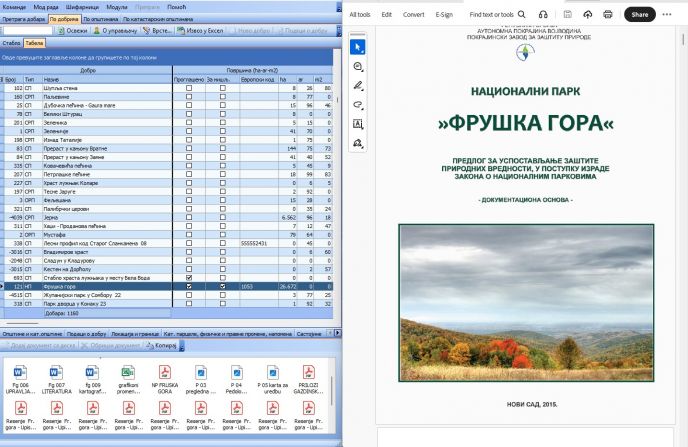
Task: Open P 05 karta za uredbu file
Action: point(272,379)
